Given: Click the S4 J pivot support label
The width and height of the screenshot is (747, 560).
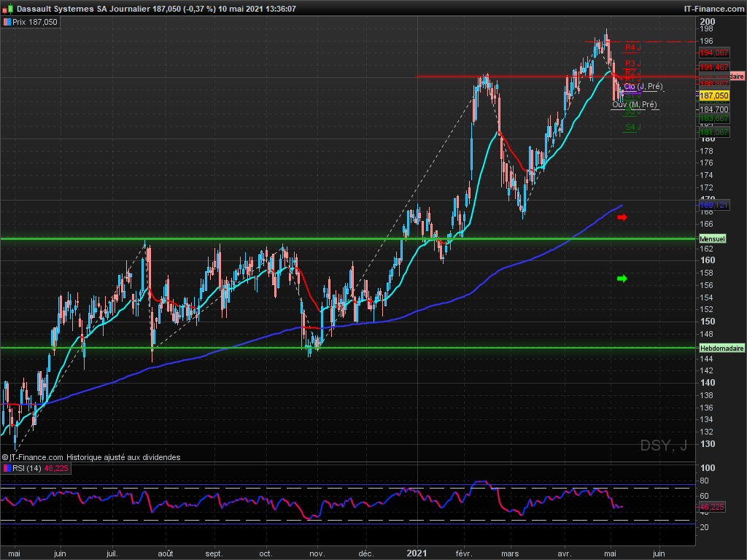Looking at the screenshot, I should coord(632,127).
